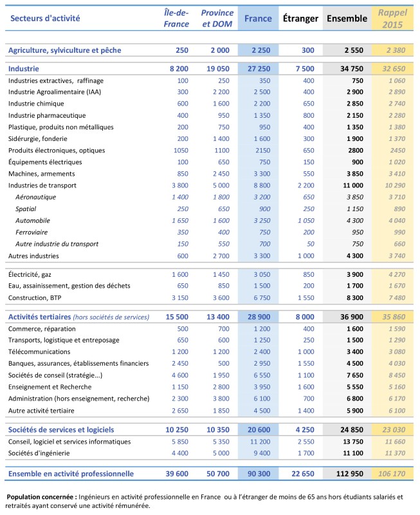The image size is (420, 515).
Task: Select Agriculture Ensemble value '2 550'
Action: pos(354,50)
